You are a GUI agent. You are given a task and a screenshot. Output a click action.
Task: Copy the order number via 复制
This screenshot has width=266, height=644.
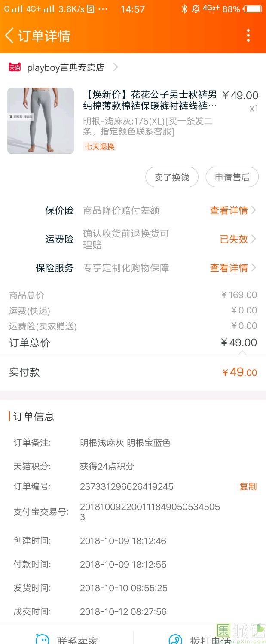point(248,486)
